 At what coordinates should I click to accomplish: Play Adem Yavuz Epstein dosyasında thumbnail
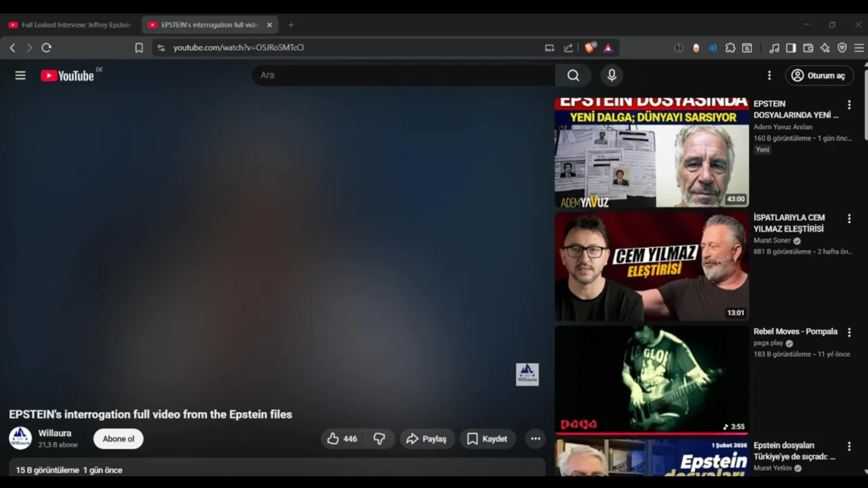(652, 152)
